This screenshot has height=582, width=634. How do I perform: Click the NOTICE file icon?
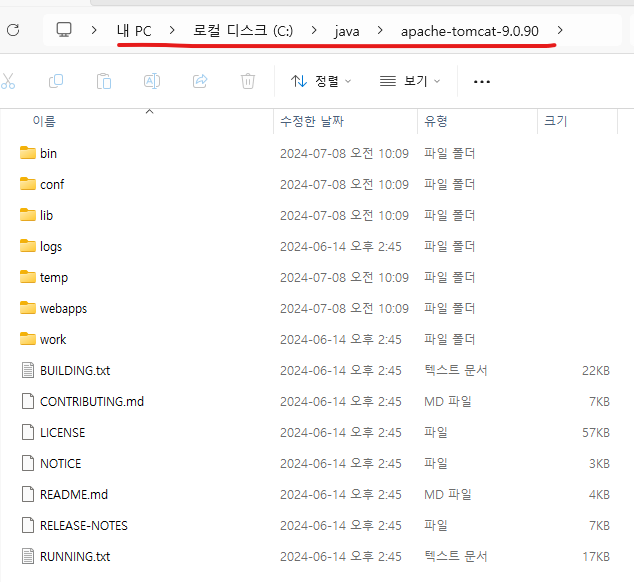(x=28, y=463)
